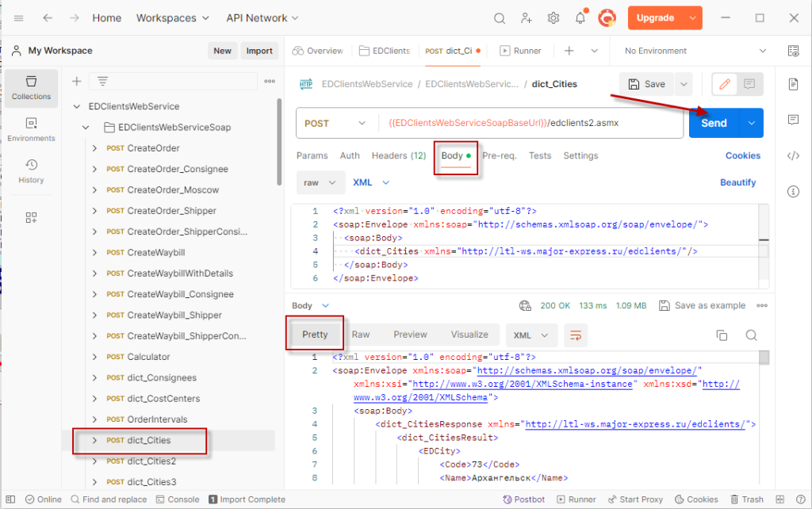
Task: Open help icon in status bar
Action: pos(801,499)
